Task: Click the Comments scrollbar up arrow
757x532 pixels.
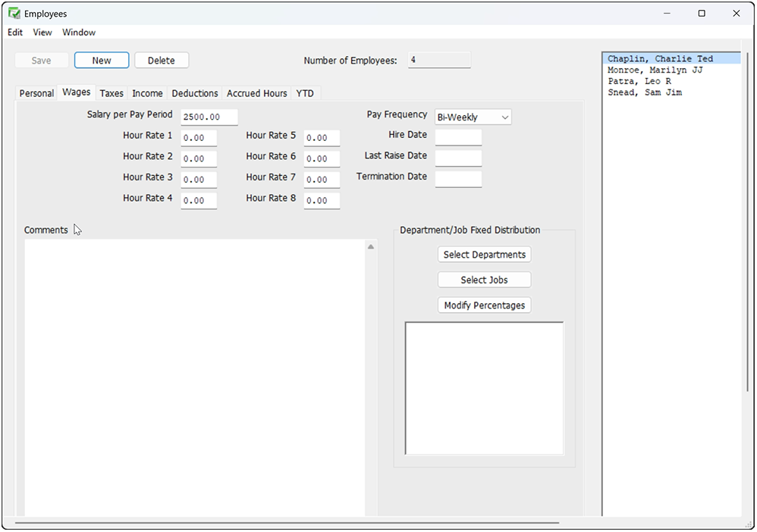Action: (371, 247)
